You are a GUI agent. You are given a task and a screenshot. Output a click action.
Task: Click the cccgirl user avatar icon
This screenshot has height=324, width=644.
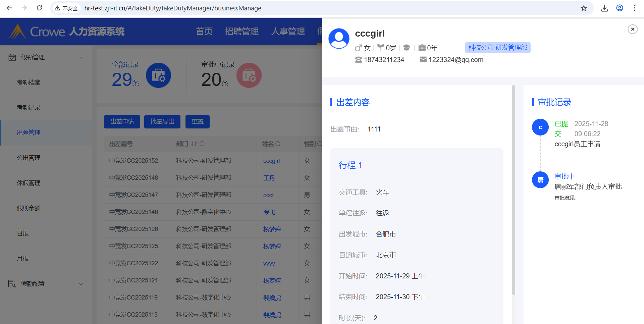pos(339,39)
